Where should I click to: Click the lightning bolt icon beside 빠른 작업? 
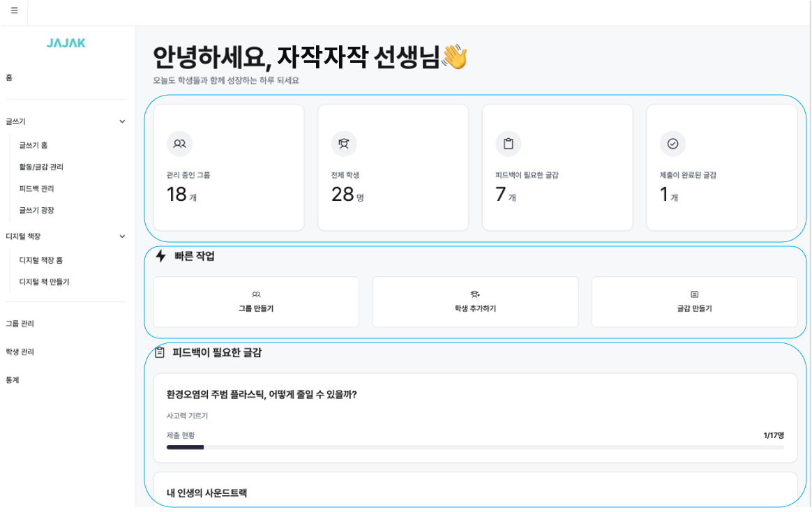point(160,255)
